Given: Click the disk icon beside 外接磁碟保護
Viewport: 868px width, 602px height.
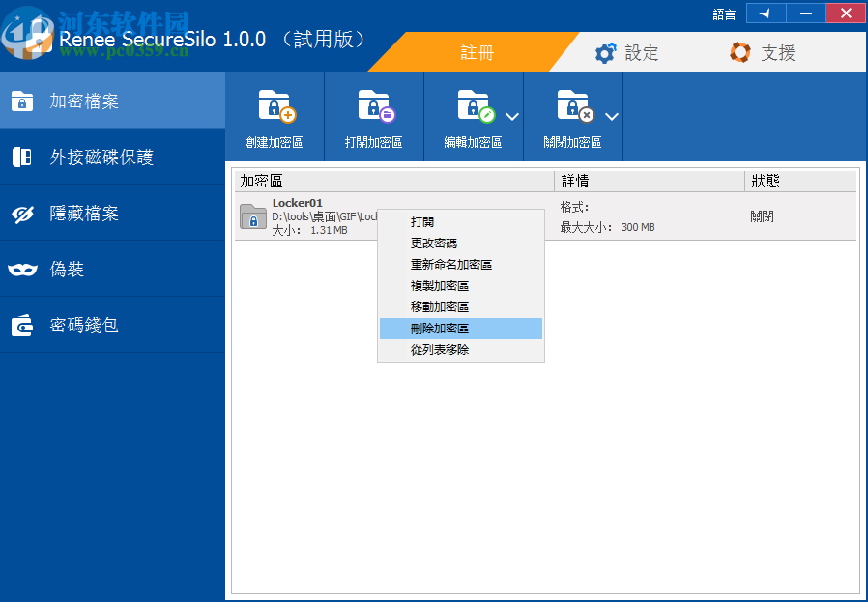Looking at the screenshot, I should click(x=22, y=158).
